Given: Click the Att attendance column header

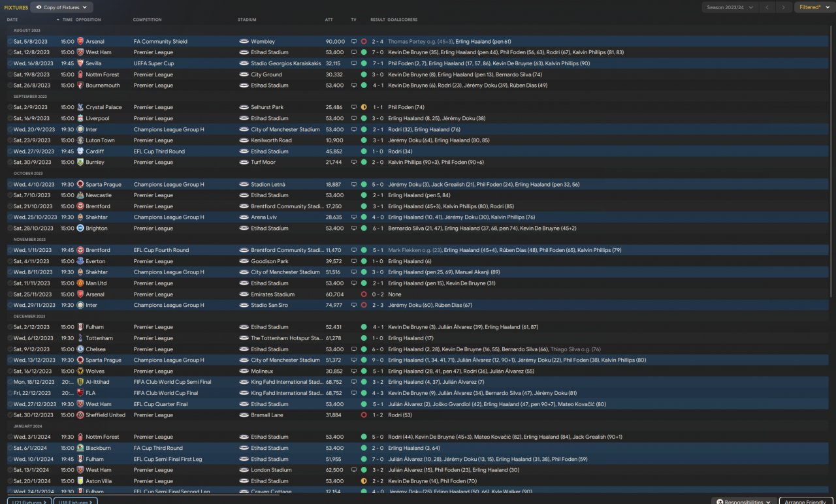Looking at the screenshot, I should point(329,20).
